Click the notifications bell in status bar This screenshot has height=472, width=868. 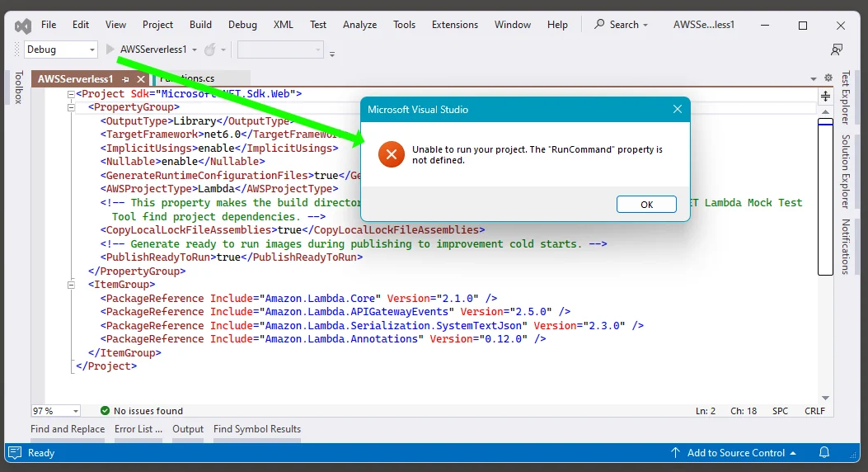(x=824, y=453)
